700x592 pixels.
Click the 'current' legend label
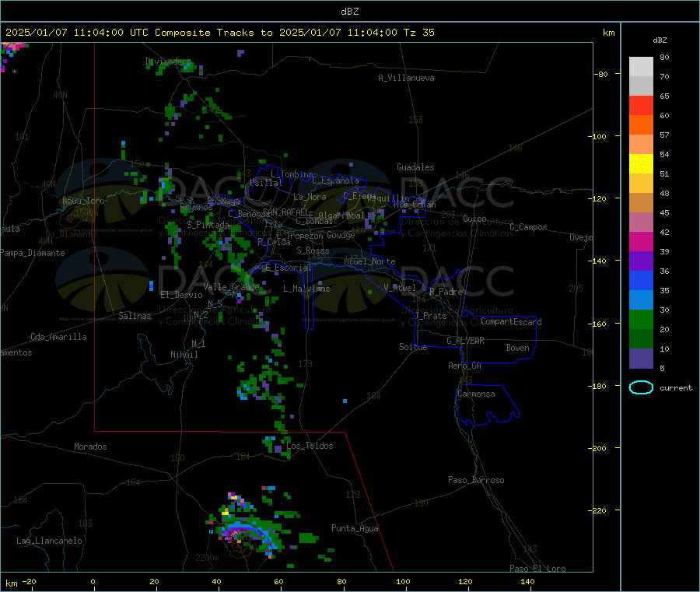tap(676, 388)
